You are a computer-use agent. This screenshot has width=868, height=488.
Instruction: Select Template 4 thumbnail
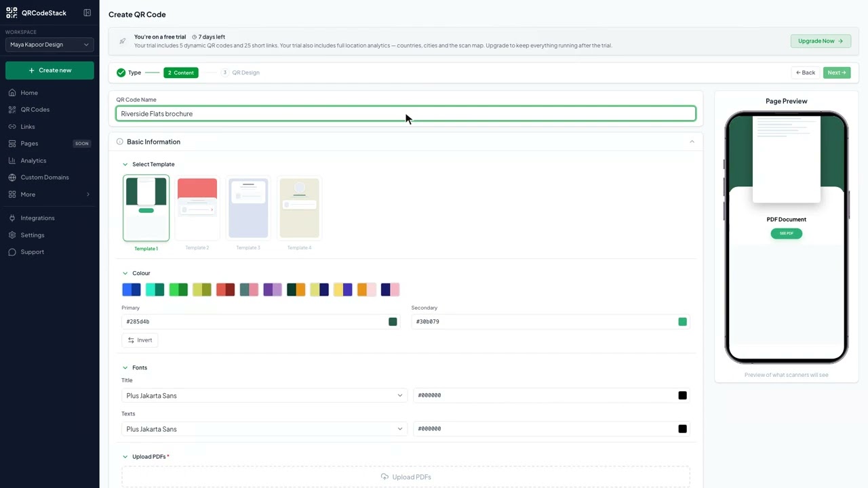(x=299, y=208)
